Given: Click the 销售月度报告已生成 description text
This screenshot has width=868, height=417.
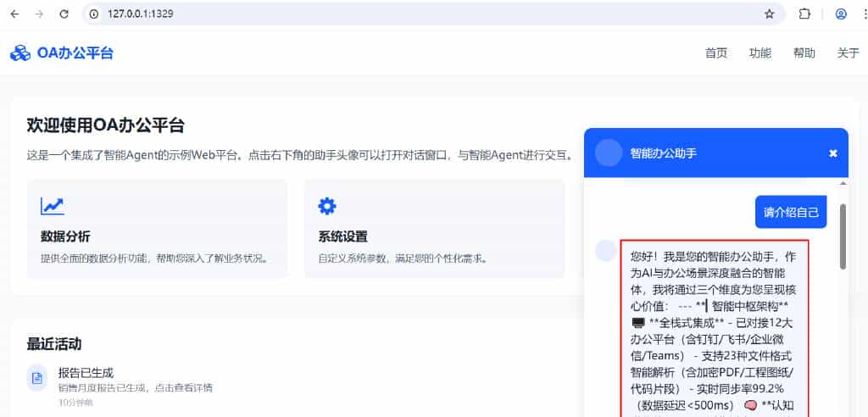Looking at the screenshot, I should [x=136, y=387].
